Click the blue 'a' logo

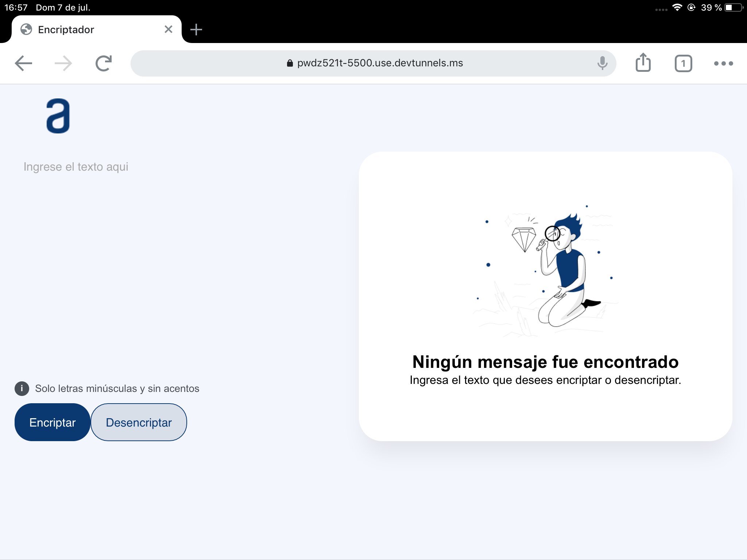pos(58,116)
